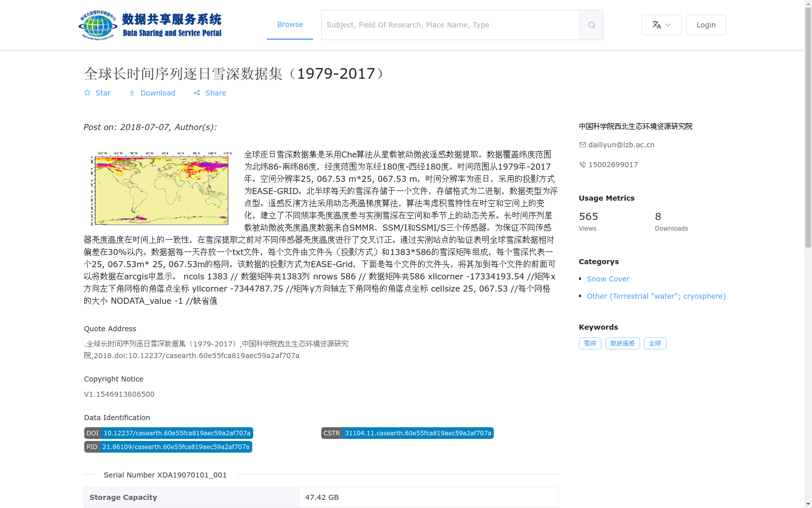
Task: Open the Snow Cover category
Action: pyautogui.click(x=608, y=279)
